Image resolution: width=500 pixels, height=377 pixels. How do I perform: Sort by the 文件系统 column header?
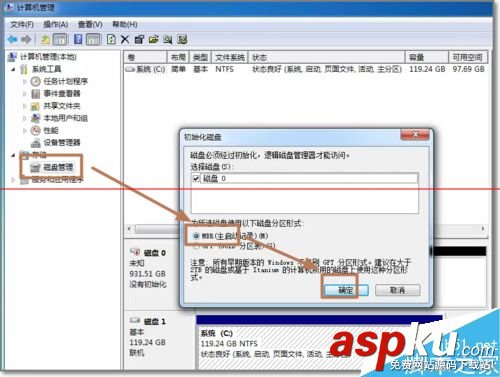230,57
